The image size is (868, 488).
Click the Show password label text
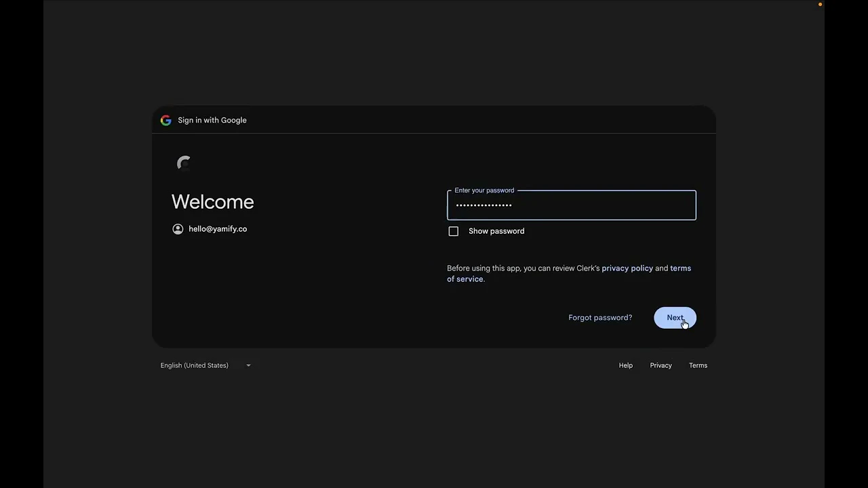click(496, 231)
